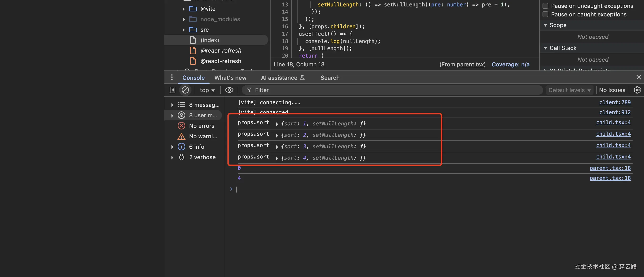The height and width of the screenshot is (277, 644).
Task: Enable Pause on uncaught exceptions checkbox
Action: click(545, 6)
